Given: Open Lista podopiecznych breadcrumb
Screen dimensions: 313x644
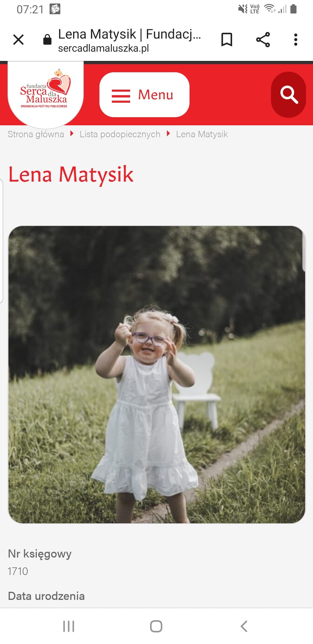Looking at the screenshot, I should coord(120,134).
